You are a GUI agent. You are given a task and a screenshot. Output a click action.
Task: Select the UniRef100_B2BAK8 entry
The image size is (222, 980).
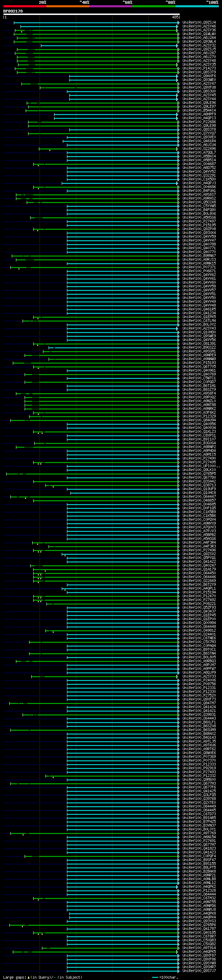point(199,871)
